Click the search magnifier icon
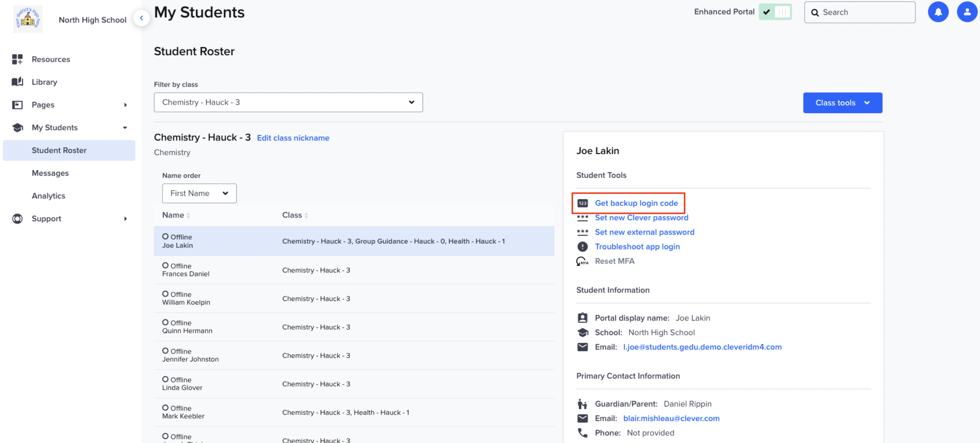This screenshot has height=443, width=980. click(815, 12)
